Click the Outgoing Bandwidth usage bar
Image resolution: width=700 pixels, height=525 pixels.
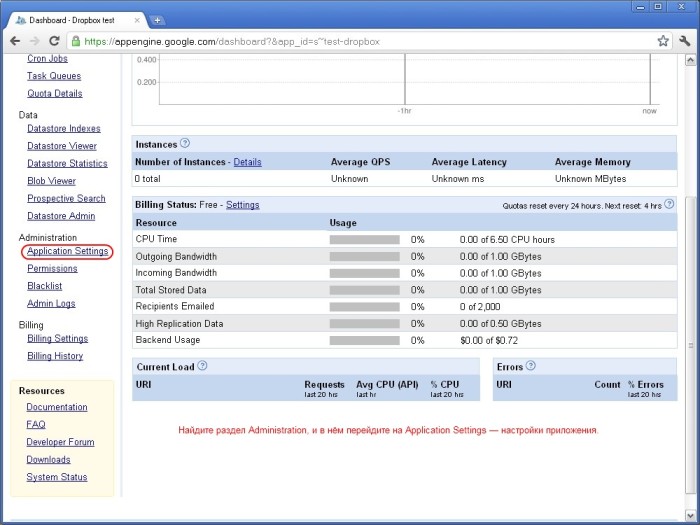(365, 257)
